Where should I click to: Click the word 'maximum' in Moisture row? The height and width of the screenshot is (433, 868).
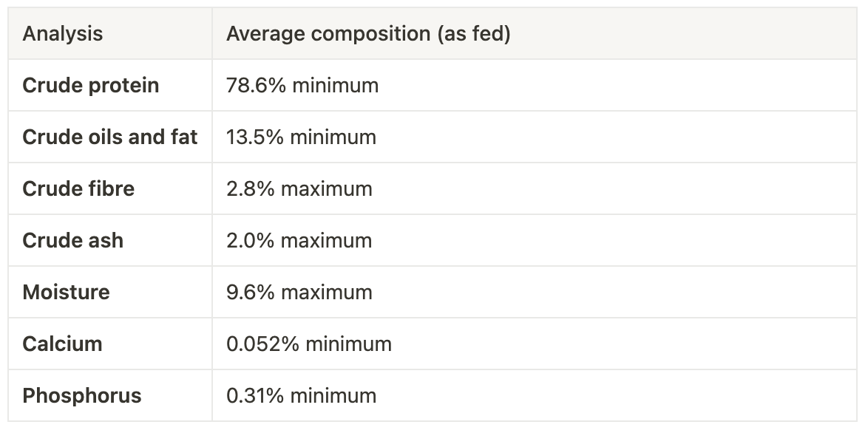tap(326, 293)
